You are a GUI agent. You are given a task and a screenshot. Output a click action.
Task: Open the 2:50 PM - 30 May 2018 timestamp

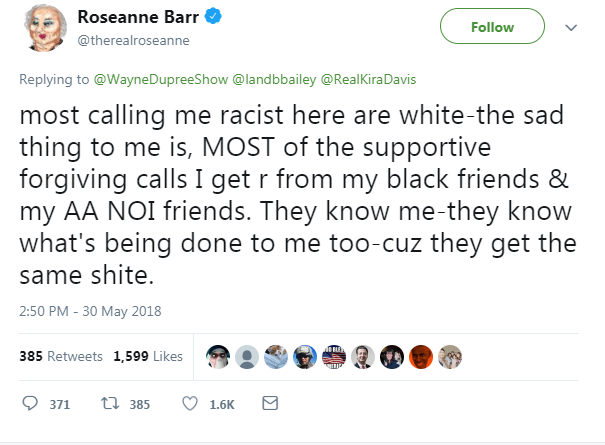click(x=90, y=311)
